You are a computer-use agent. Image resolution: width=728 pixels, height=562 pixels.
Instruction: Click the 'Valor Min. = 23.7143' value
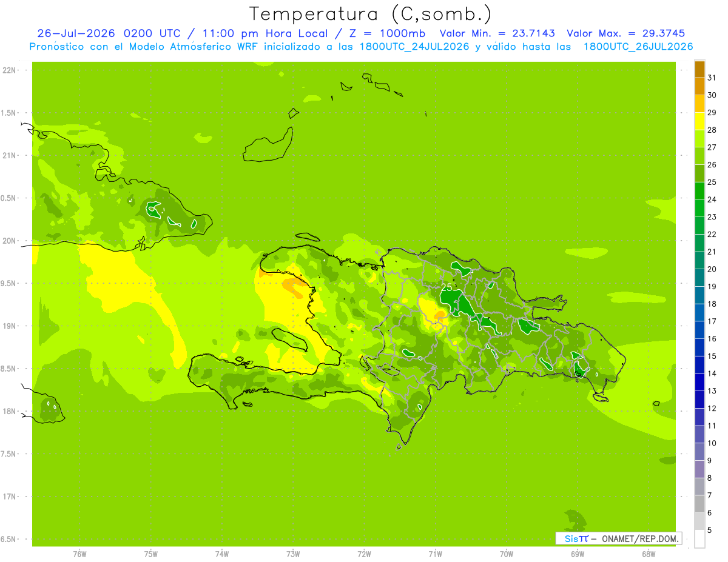(x=497, y=33)
